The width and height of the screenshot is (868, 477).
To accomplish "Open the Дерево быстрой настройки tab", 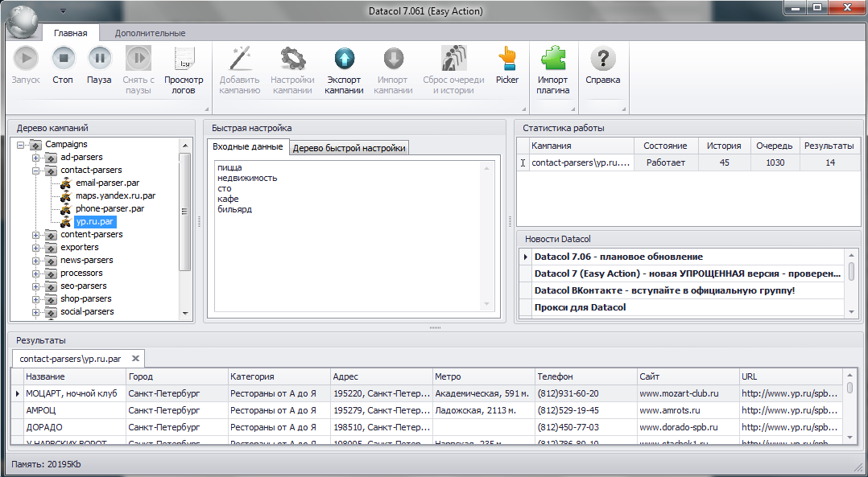I will [x=349, y=147].
